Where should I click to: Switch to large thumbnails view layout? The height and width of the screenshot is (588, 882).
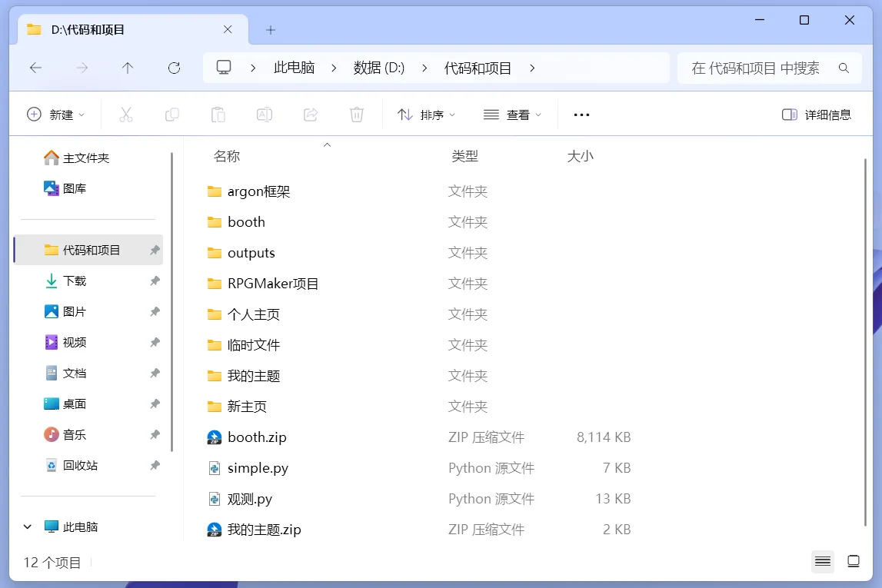[853, 562]
